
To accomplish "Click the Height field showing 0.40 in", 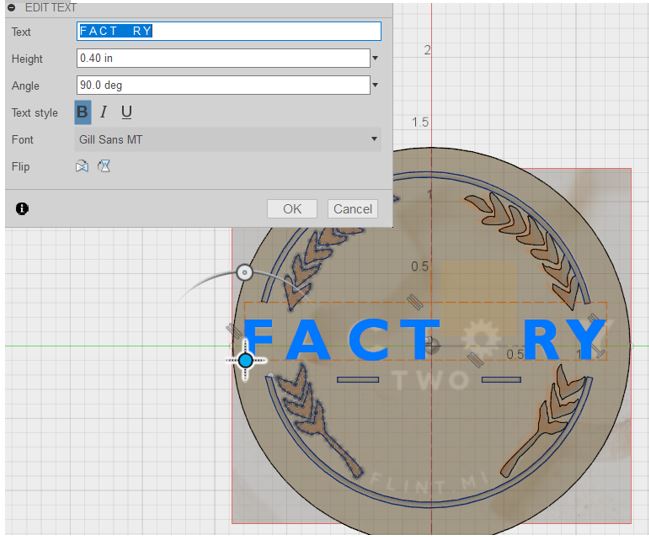I will pyautogui.click(x=223, y=58).
